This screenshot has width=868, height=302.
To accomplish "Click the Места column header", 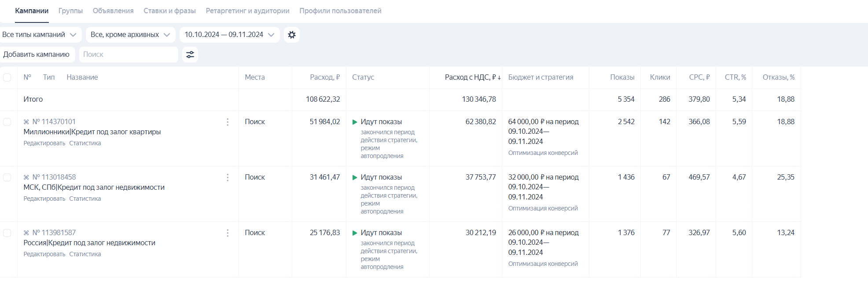I will tap(255, 77).
